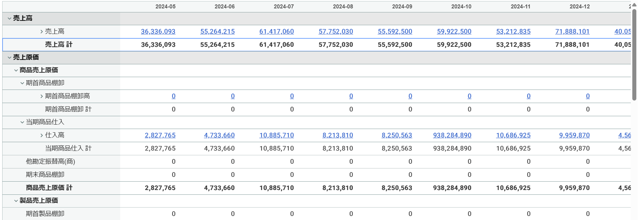Open 売上高 amount 71,888,101 for 2024-12

tap(572, 31)
